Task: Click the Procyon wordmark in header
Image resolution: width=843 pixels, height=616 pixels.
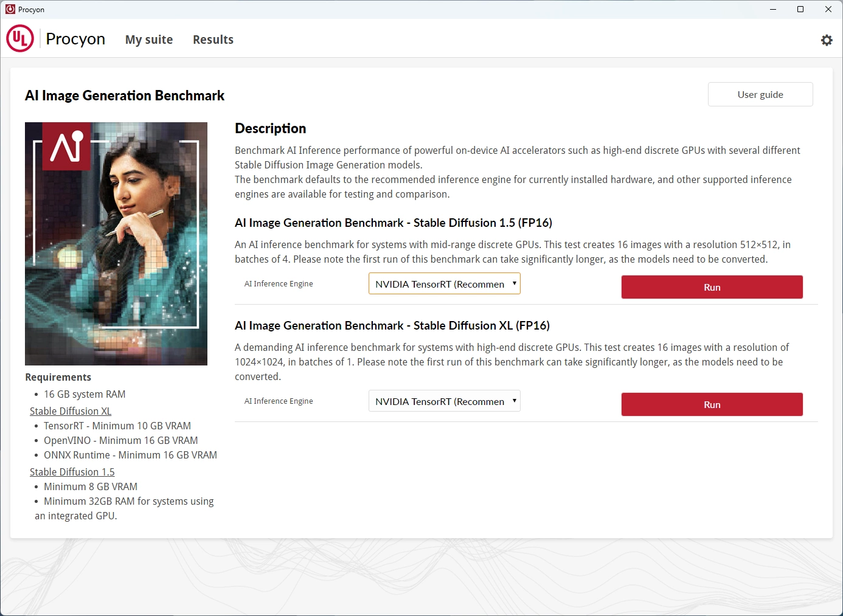Action: click(x=75, y=39)
